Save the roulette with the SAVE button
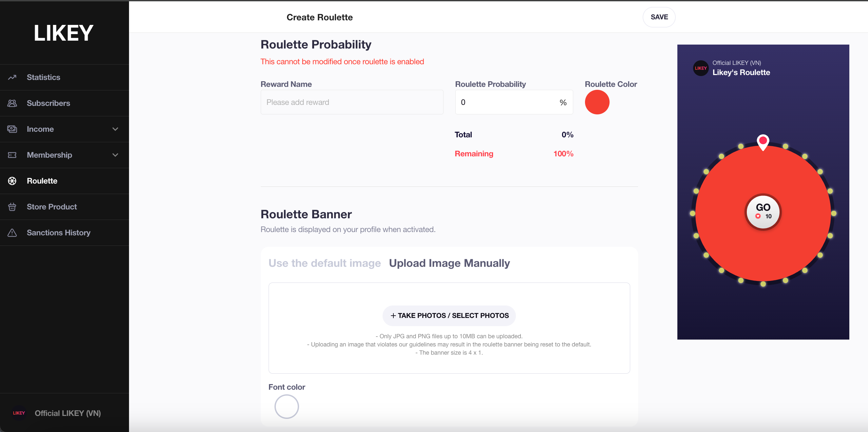This screenshot has width=868, height=432. (659, 17)
